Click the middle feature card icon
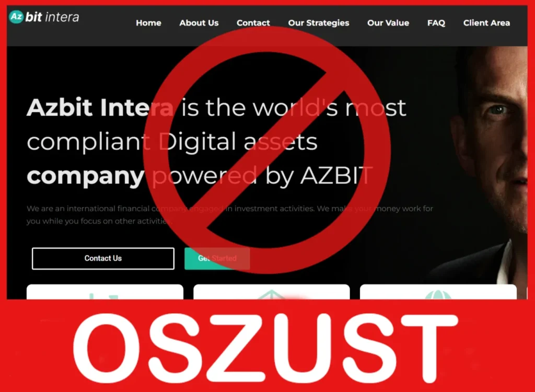The height and width of the screenshot is (392, 535). pos(272,294)
